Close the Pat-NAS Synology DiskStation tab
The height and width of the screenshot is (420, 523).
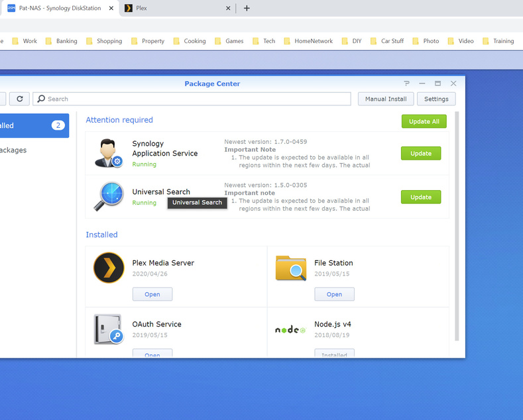(x=111, y=9)
